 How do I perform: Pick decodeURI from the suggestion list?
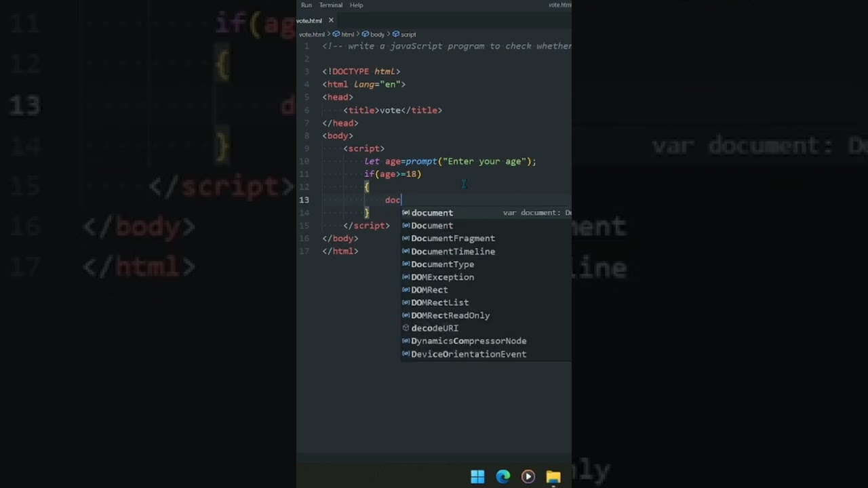click(x=486, y=329)
